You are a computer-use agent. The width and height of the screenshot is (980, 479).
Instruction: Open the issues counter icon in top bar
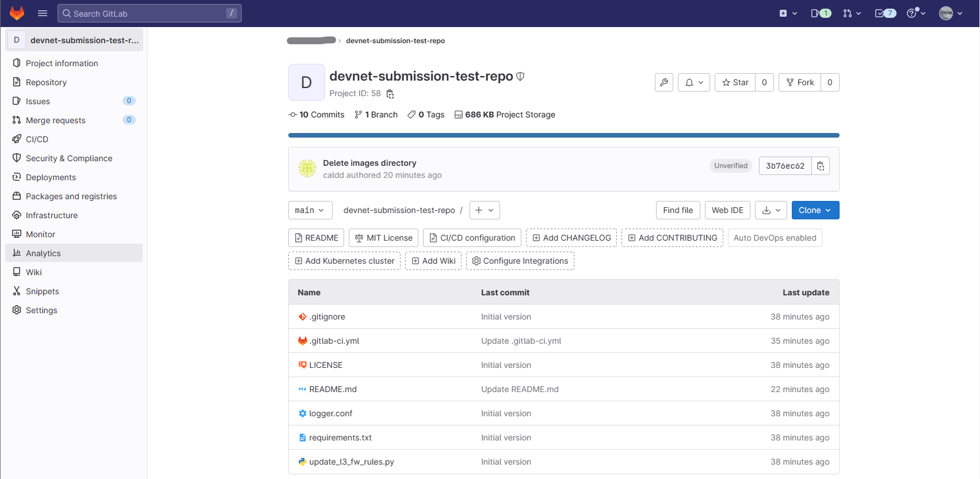tap(821, 13)
